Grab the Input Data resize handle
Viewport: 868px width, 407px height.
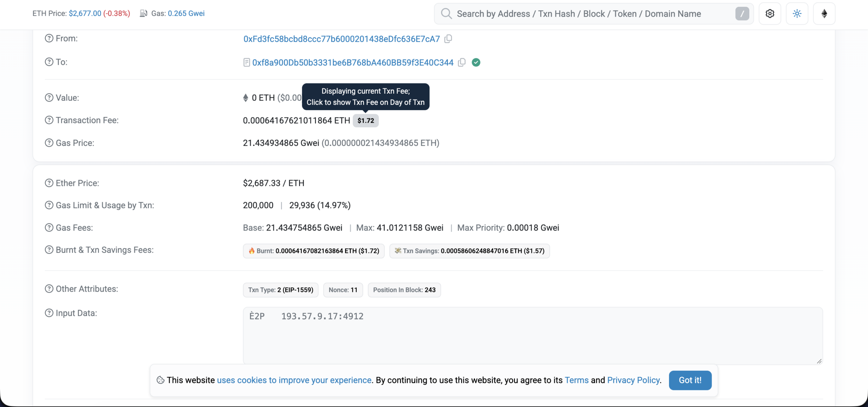click(819, 361)
